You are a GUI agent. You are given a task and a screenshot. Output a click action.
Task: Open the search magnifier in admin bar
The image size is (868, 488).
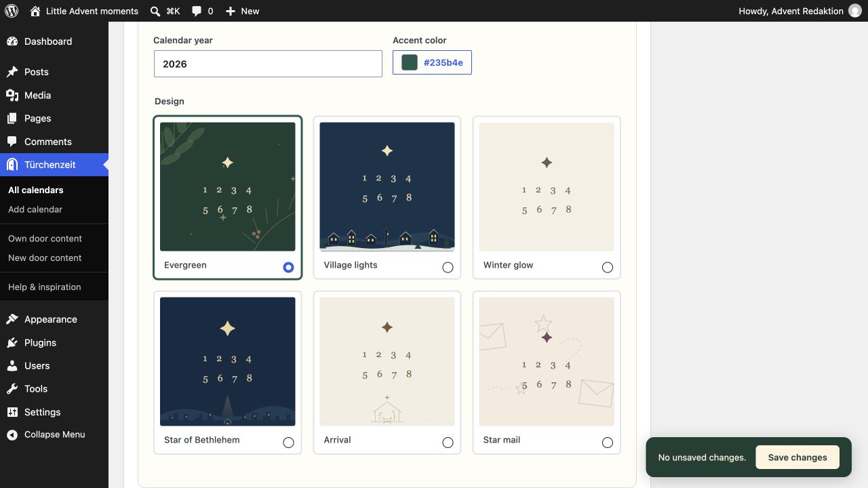point(155,11)
